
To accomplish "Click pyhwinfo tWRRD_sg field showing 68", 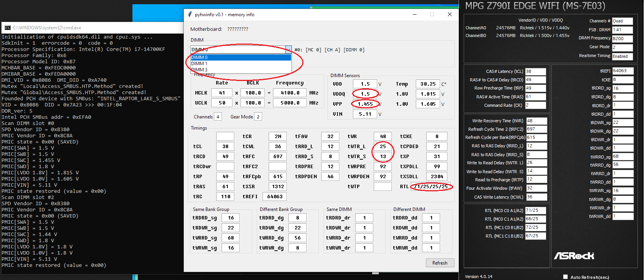I will click(231, 238).
